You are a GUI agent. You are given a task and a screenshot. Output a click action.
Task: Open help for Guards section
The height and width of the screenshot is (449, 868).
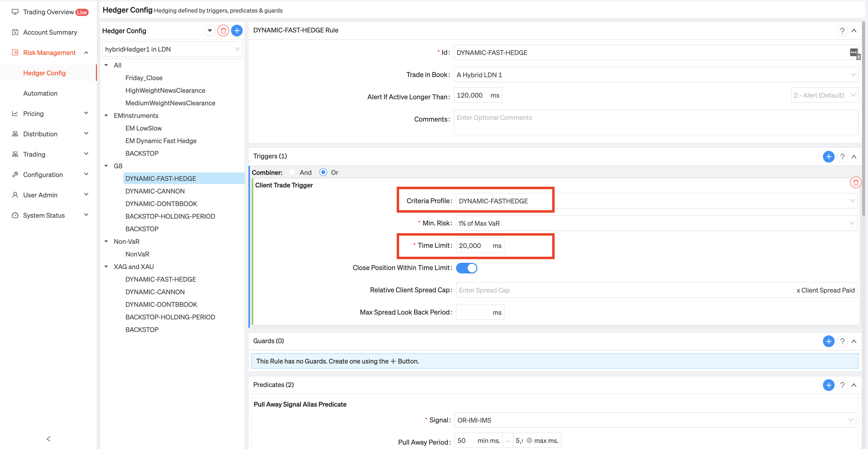[x=842, y=341]
